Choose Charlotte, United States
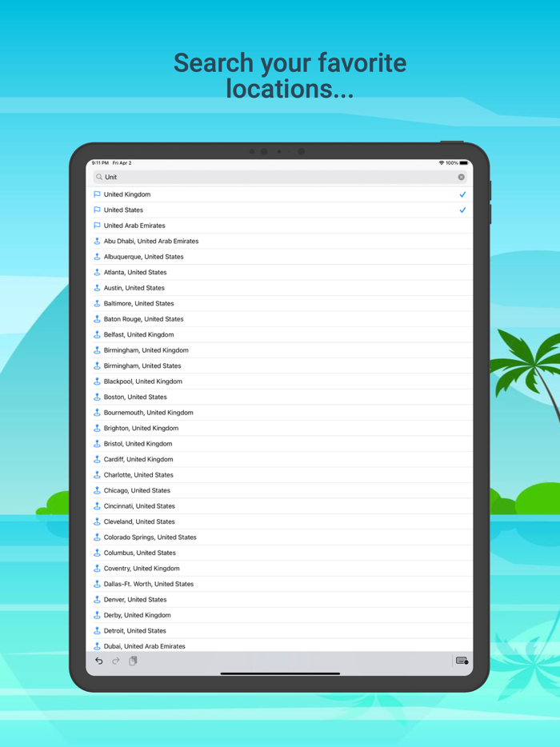560x747 pixels. click(138, 475)
